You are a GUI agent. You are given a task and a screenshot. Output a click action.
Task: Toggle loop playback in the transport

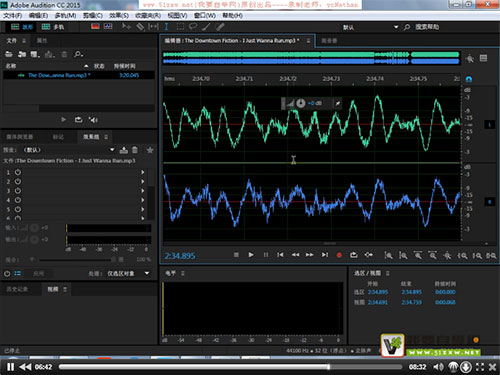point(354,255)
